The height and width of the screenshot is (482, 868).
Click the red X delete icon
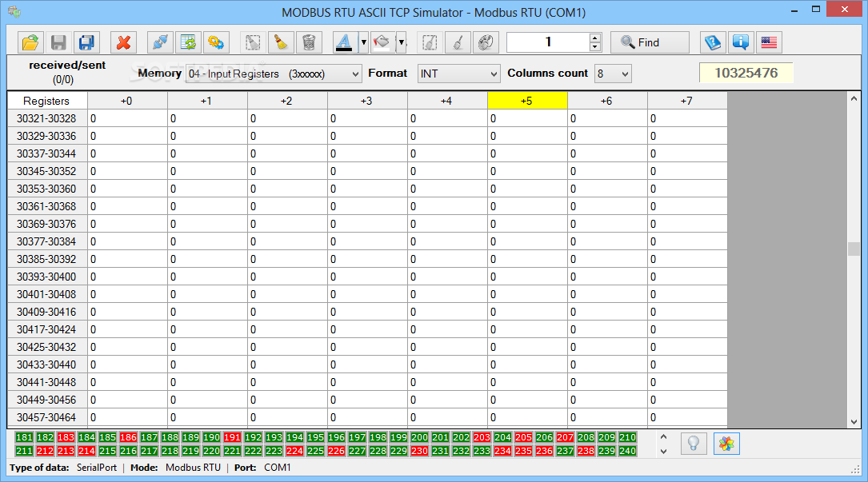tap(123, 42)
